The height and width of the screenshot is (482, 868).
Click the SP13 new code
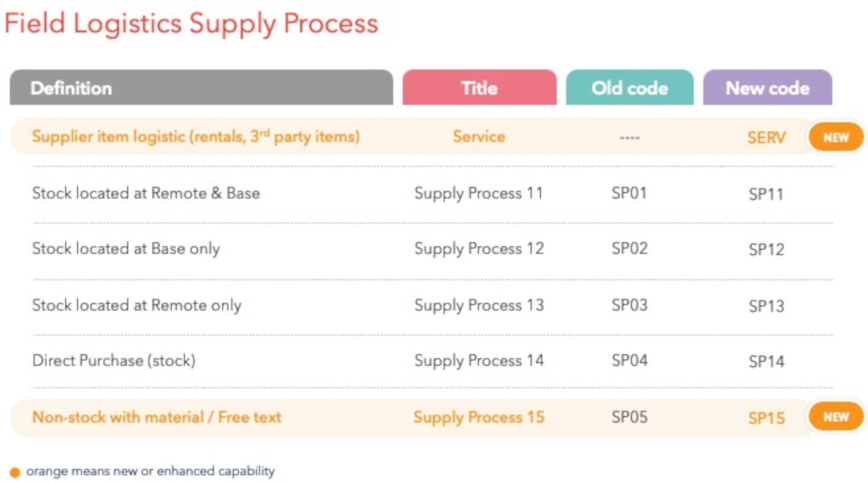pos(766,306)
